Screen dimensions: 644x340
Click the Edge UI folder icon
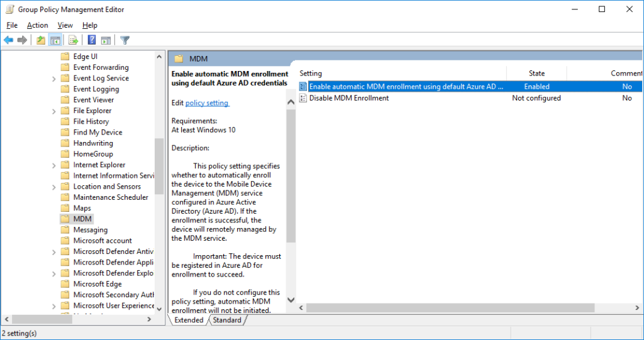click(x=65, y=57)
